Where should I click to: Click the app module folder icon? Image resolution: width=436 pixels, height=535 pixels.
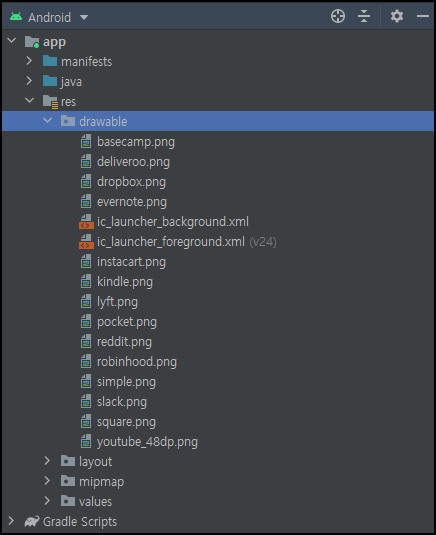pos(32,42)
